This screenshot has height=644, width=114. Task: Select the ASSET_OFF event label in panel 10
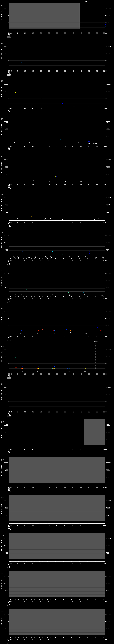pos(95,342)
